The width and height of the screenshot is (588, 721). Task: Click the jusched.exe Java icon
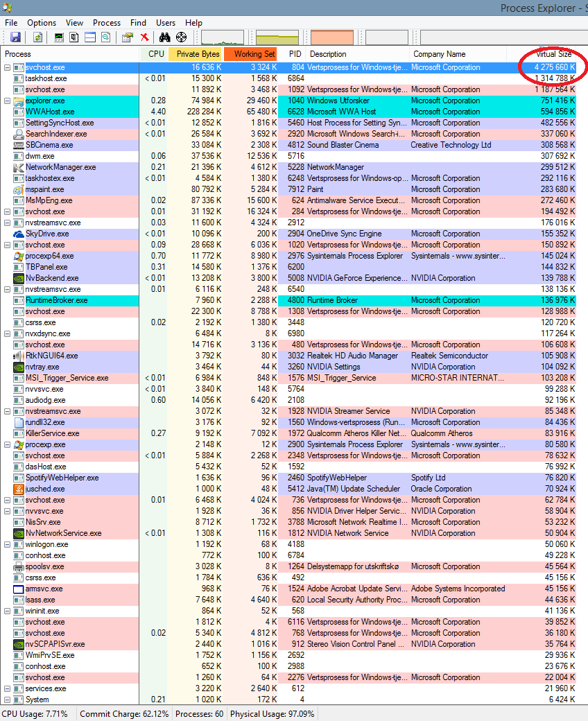click(x=19, y=489)
